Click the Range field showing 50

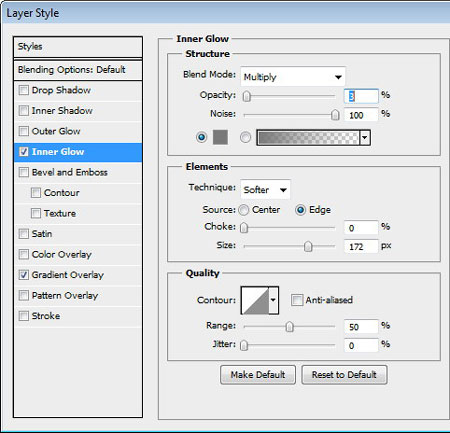click(x=361, y=327)
